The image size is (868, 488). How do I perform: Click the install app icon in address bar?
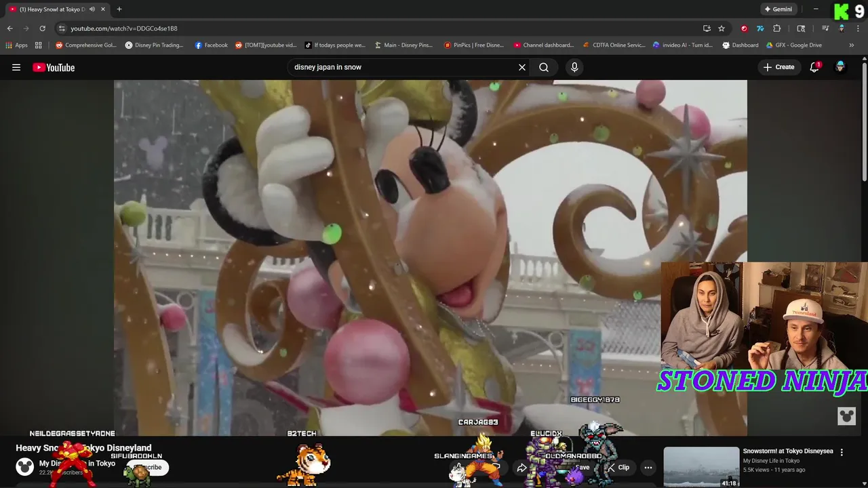(707, 28)
